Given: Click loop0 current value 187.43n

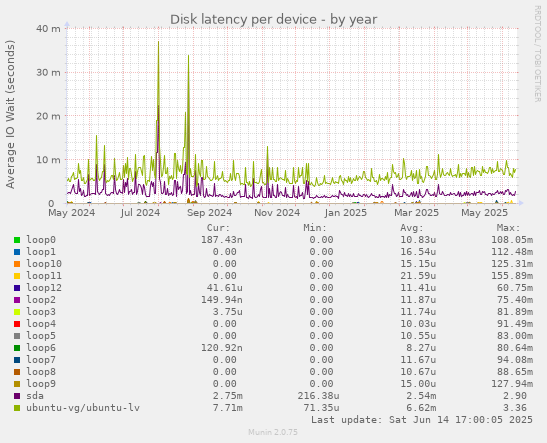Looking at the screenshot, I should point(222,240).
